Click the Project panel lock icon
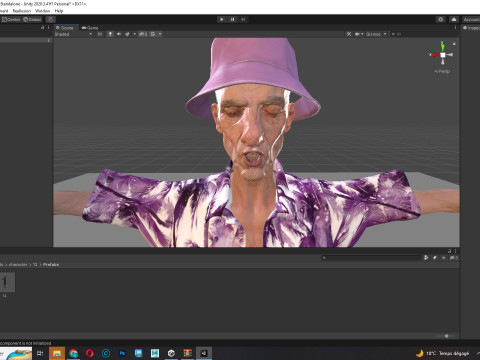 point(449,251)
